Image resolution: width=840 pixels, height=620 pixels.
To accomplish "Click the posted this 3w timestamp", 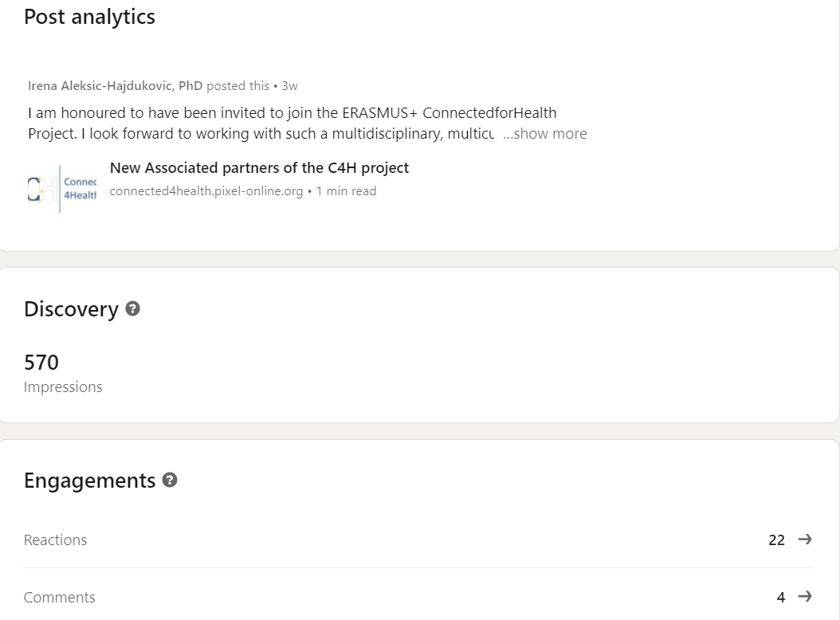I will click(x=252, y=86).
